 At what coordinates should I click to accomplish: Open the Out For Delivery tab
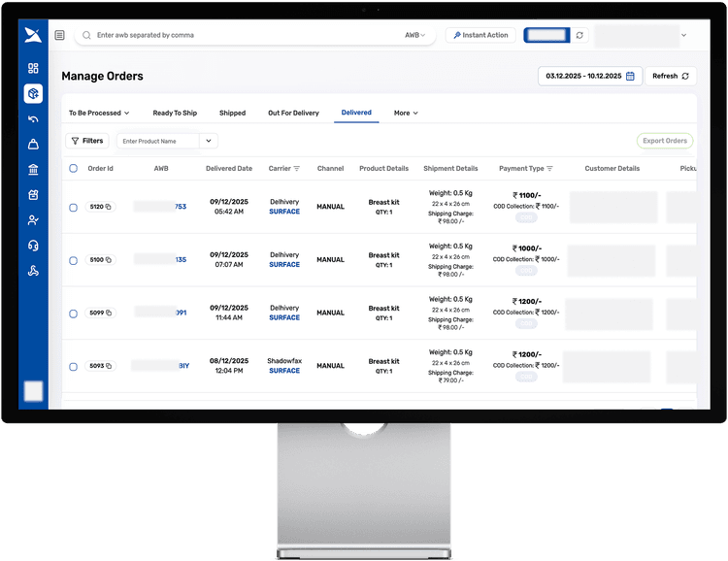coord(293,114)
